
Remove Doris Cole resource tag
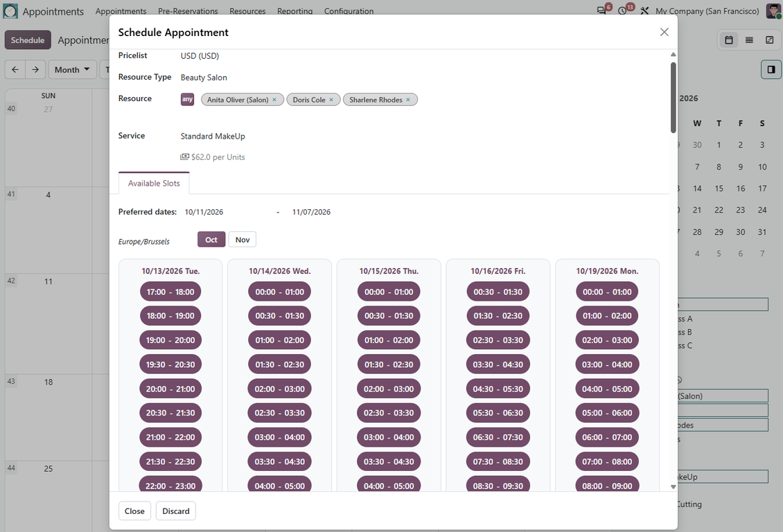[331, 100]
